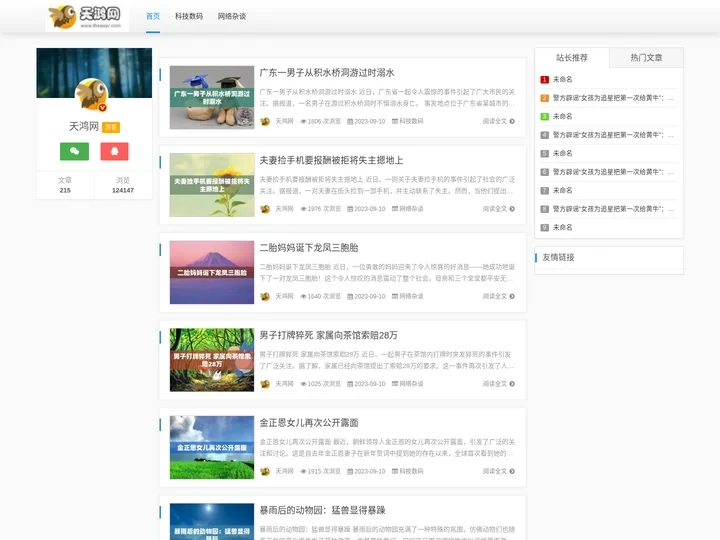This screenshot has height=540, width=720.
Task: Switch to the 站长推荐 tab
Action: click(x=572, y=57)
